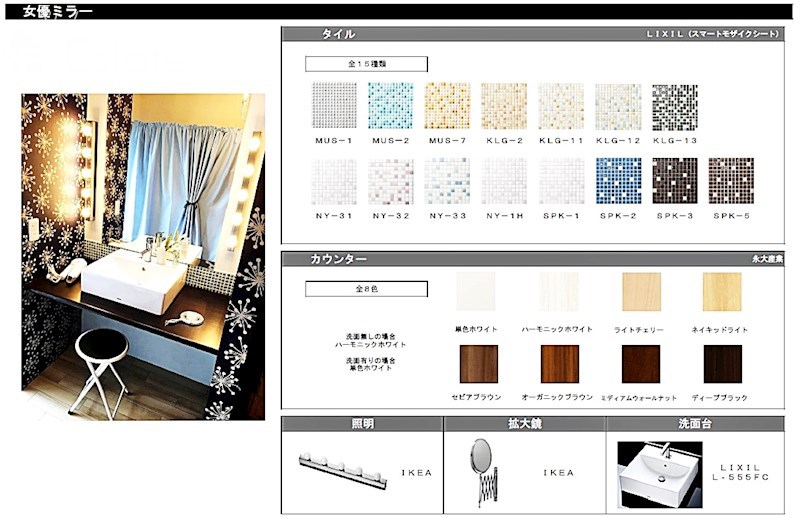
Task: Pick the ディープブラック counter color
Action: pyautogui.click(x=723, y=364)
